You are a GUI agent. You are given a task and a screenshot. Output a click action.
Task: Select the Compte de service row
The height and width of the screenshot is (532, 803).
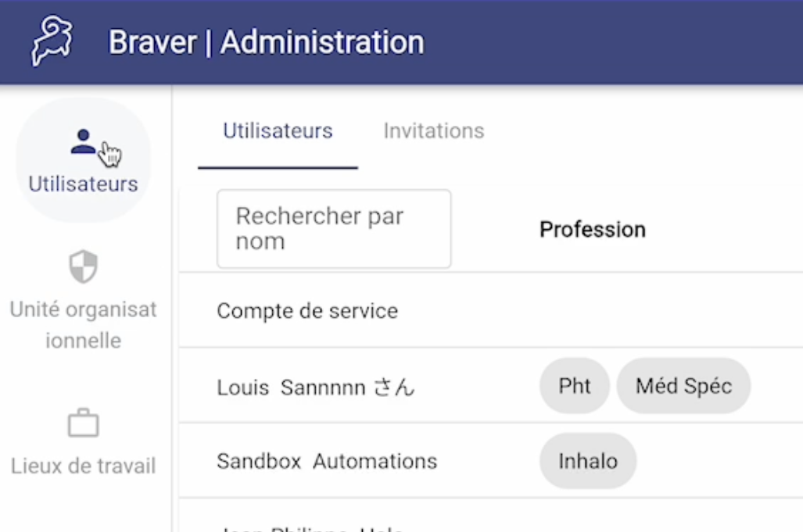pos(490,310)
